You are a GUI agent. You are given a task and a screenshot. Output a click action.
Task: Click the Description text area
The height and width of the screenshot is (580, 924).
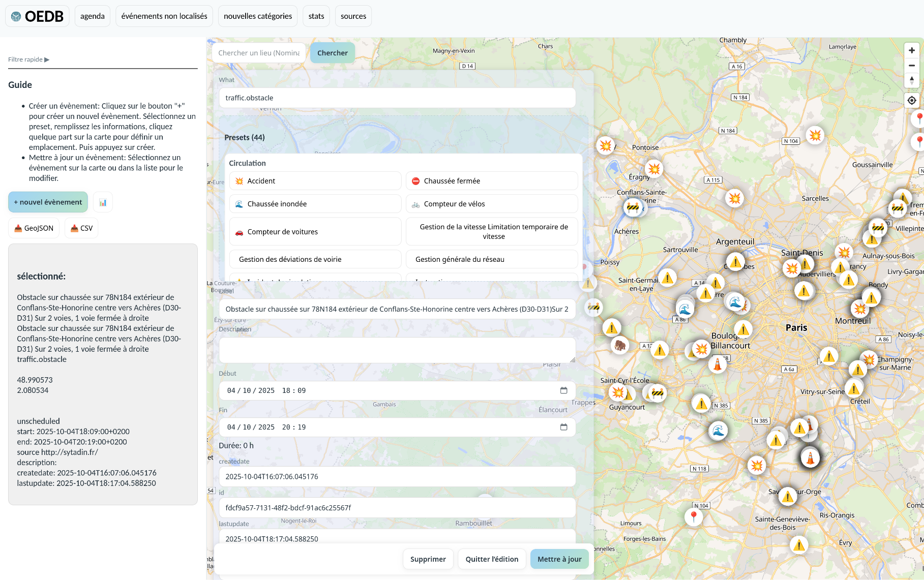pos(397,350)
